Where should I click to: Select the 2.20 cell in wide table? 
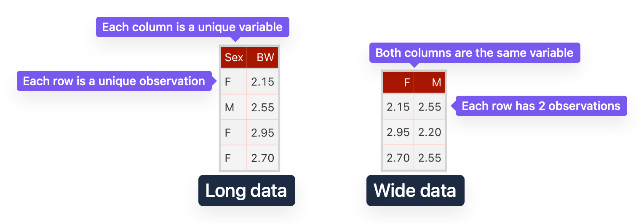tap(429, 132)
